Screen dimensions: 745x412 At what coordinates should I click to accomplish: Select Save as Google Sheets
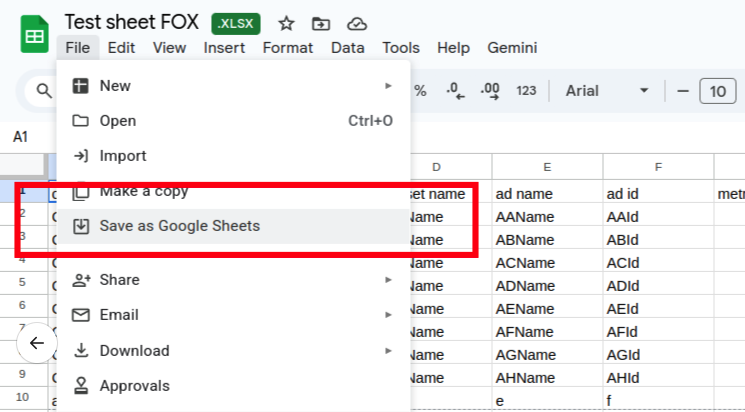pos(180,226)
